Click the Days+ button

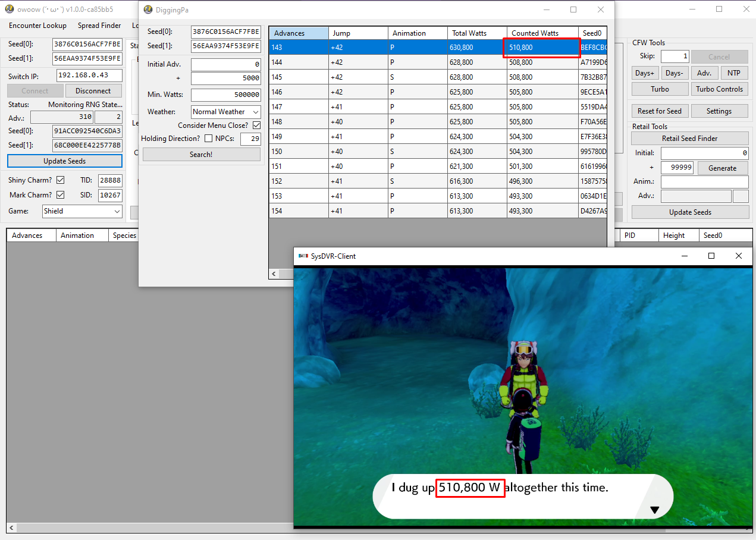(645, 73)
